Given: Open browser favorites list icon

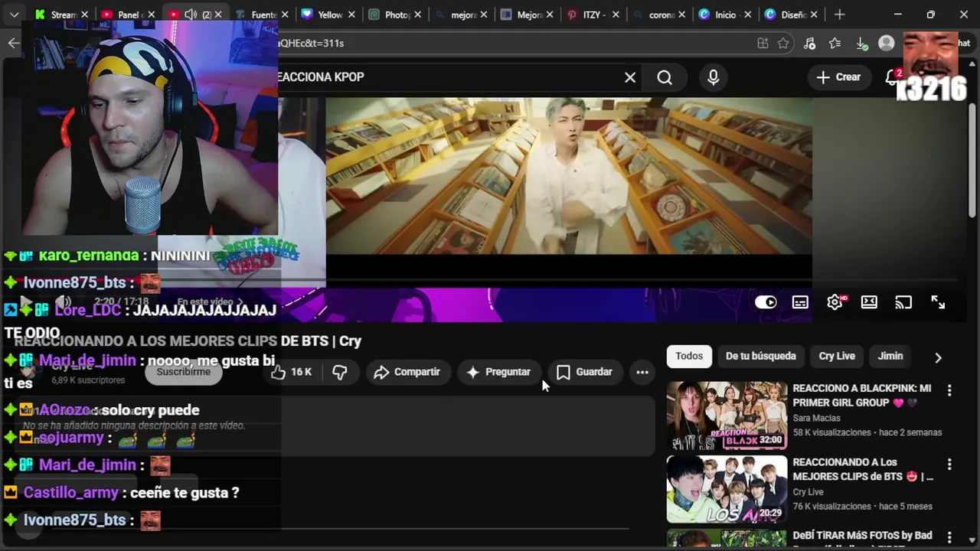Looking at the screenshot, I should (x=835, y=44).
